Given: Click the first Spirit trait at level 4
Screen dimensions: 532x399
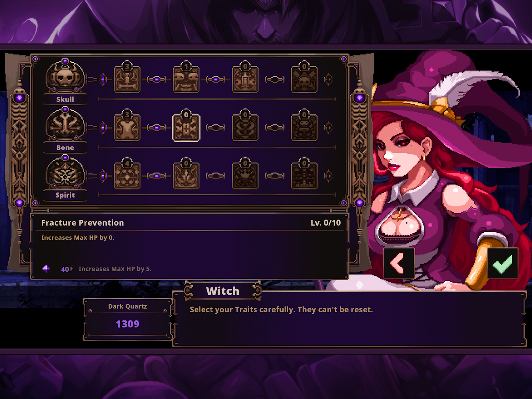Looking at the screenshot, I should click(x=127, y=174).
